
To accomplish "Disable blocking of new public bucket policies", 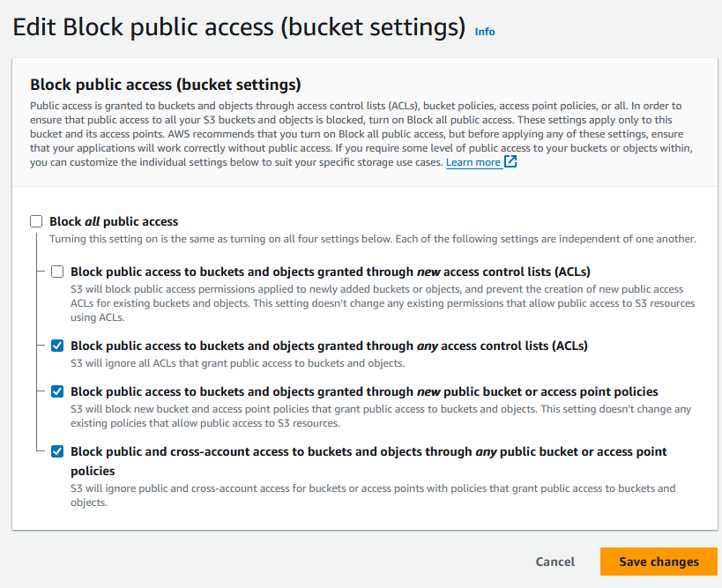I will coord(56,391).
